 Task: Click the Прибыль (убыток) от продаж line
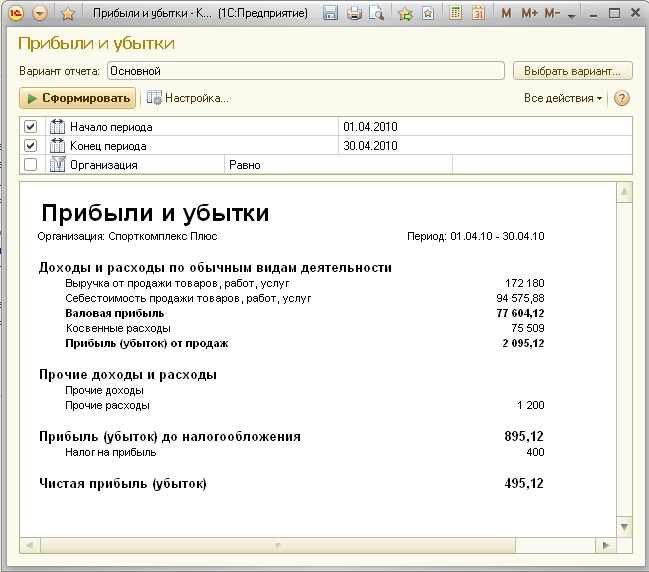click(147, 343)
